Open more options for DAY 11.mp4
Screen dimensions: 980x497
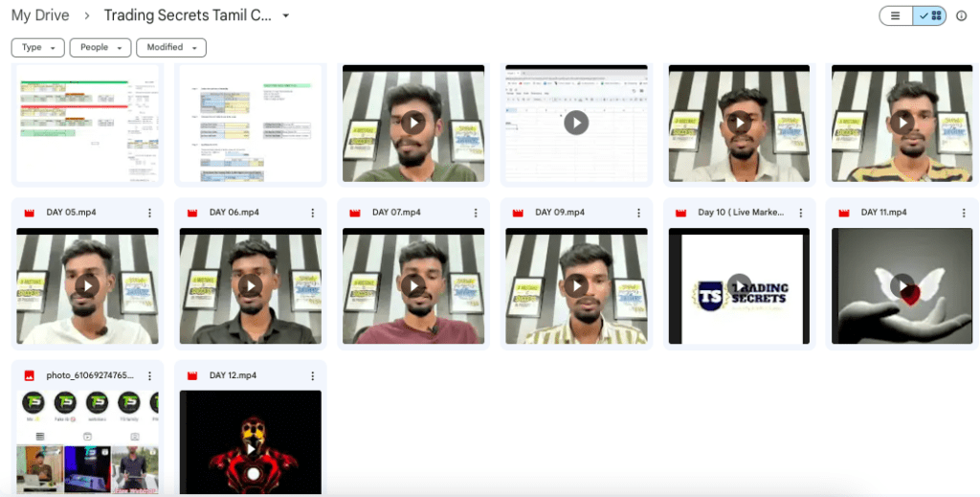[964, 213]
